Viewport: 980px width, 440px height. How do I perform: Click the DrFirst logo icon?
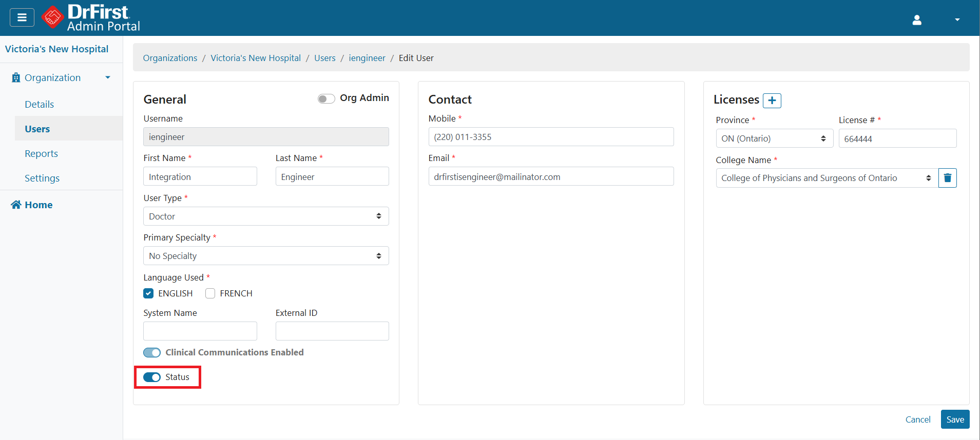coord(52,17)
